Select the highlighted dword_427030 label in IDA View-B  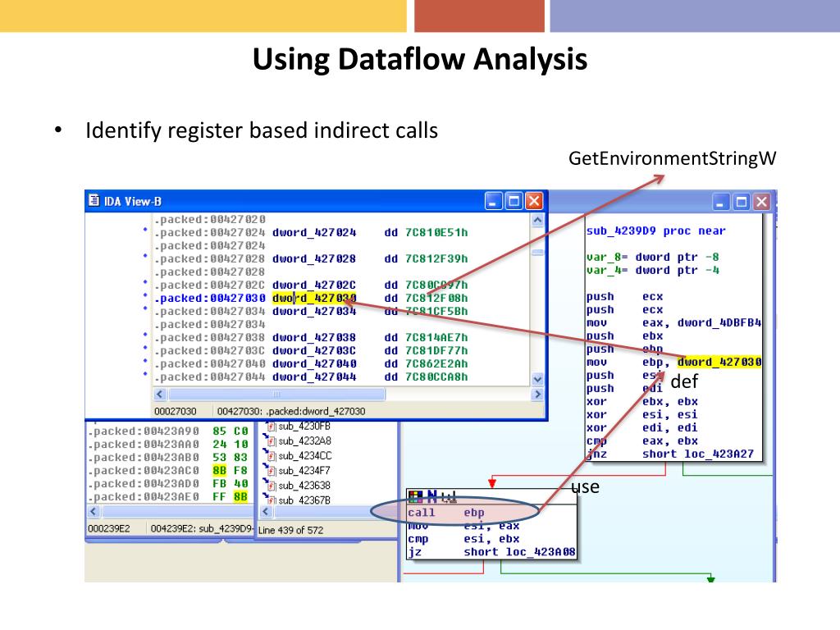[314, 298]
